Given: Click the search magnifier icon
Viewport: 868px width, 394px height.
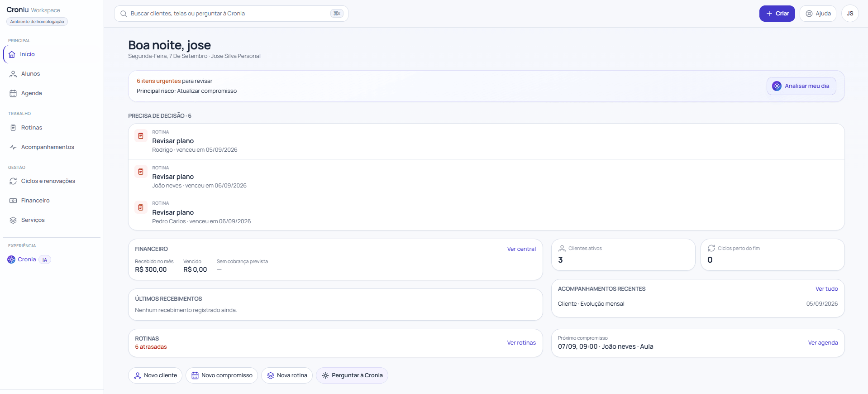Looking at the screenshot, I should coord(124,14).
